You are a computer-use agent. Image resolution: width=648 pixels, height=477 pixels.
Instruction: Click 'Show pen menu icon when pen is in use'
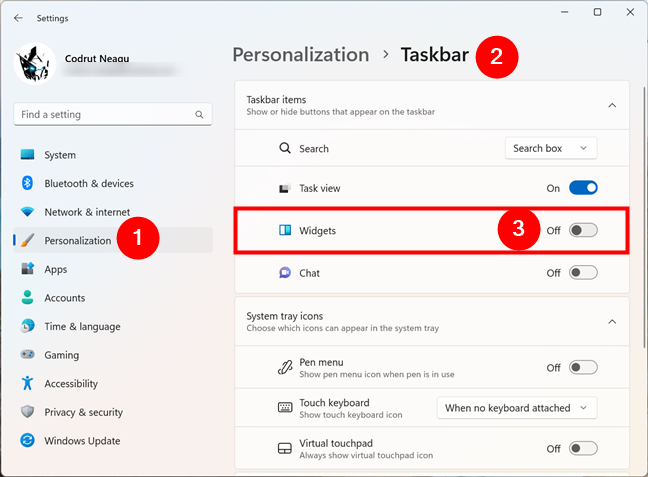click(x=376, y=374)
